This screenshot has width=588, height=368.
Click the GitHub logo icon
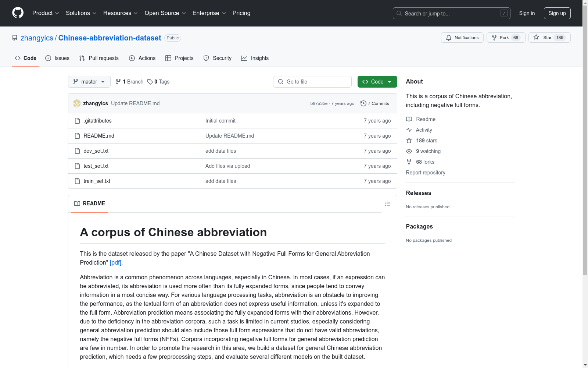coord(18,13)
